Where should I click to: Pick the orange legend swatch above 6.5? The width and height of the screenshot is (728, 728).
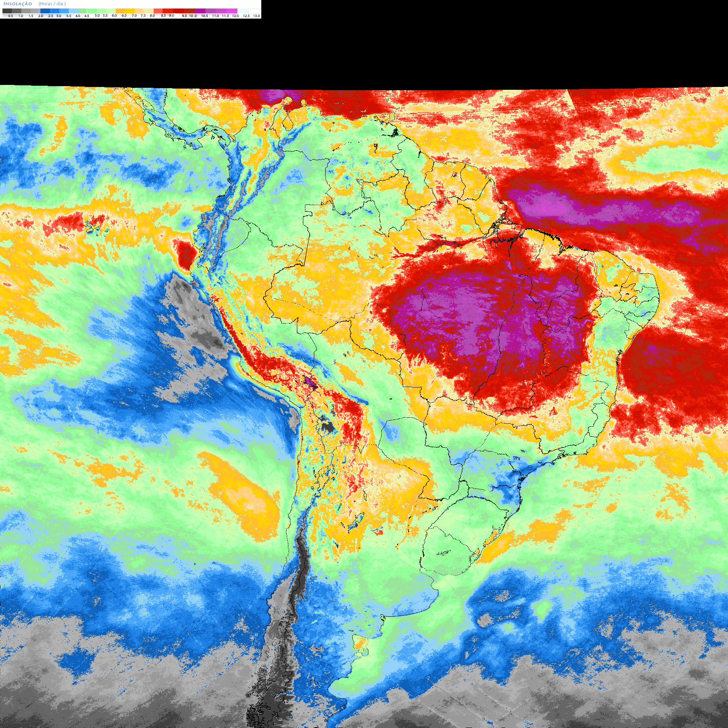pyautogui.click(x=120, y=11)
